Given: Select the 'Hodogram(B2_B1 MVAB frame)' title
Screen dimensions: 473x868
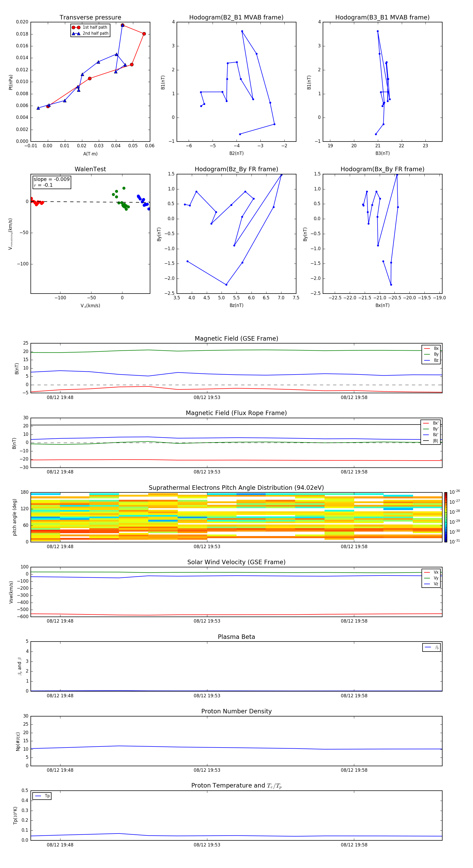Looking at the screenshot, I should click(x=236, y=18).
